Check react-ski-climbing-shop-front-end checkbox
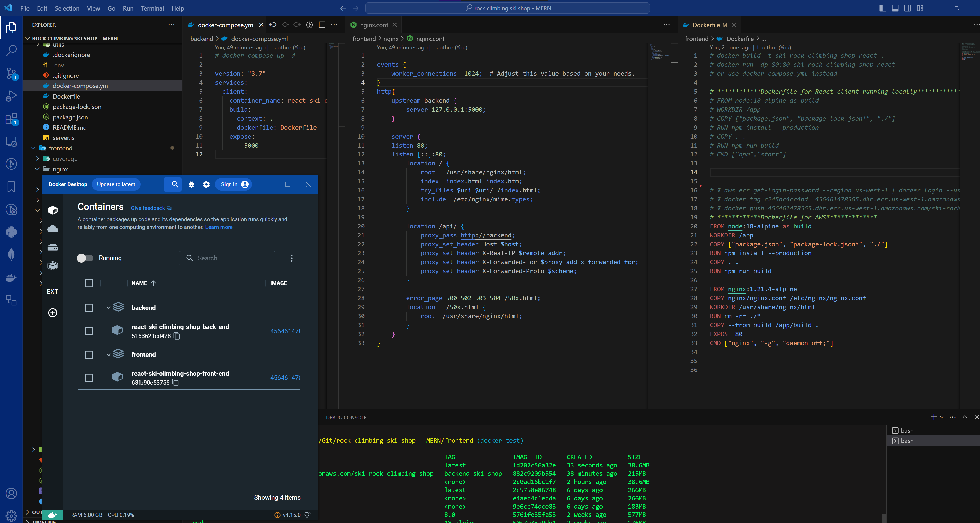The image size is (980, 523). coord(89,378)
